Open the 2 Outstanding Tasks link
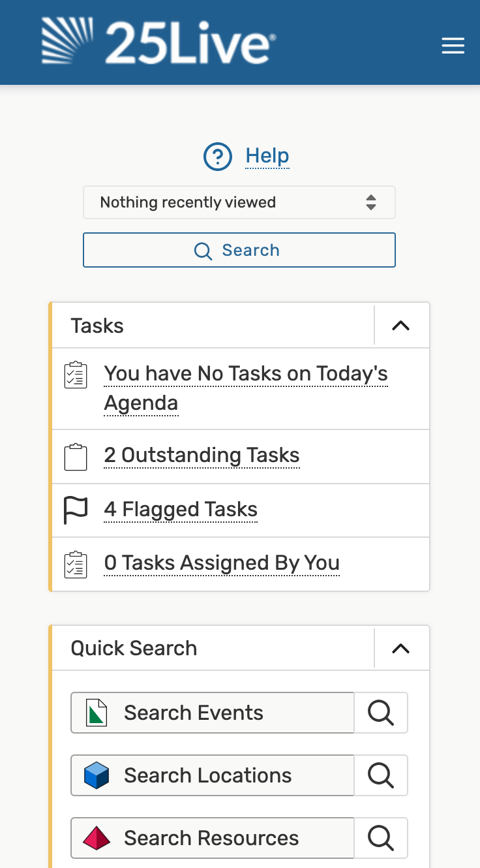480x868 pixels. tap(202, 455)
